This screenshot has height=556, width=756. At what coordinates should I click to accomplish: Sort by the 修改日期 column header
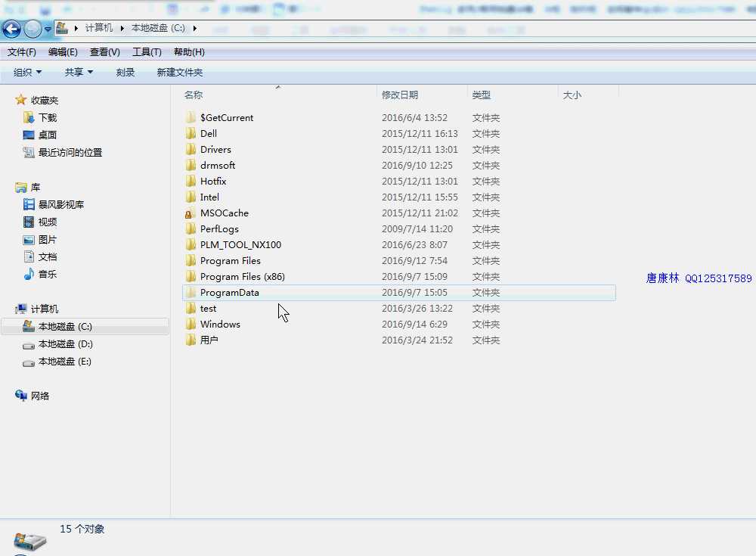point(400,95)
